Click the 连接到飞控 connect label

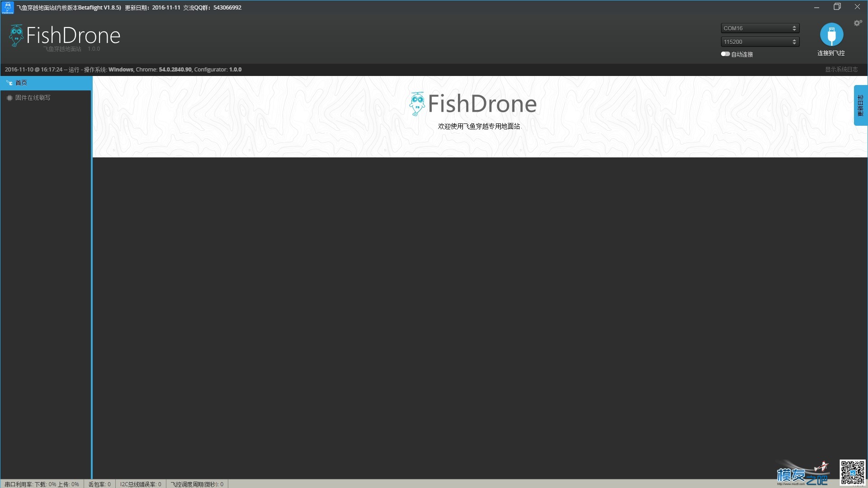[831, 53]
